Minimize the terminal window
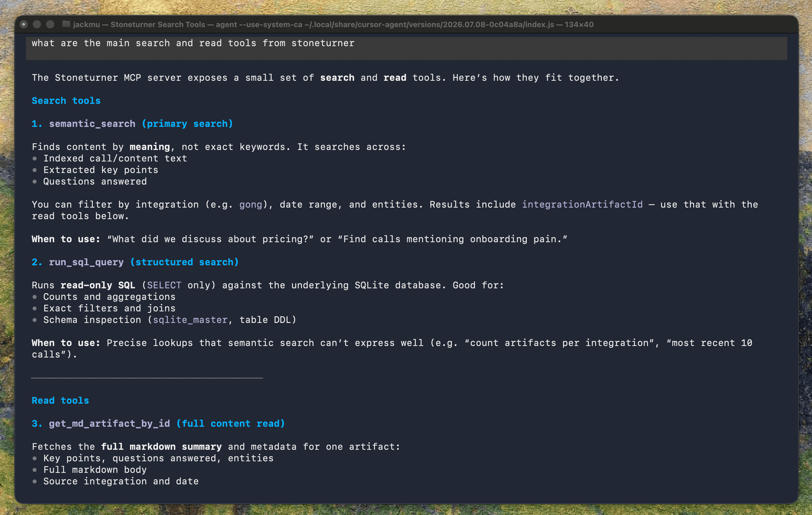 pos(37,25)
